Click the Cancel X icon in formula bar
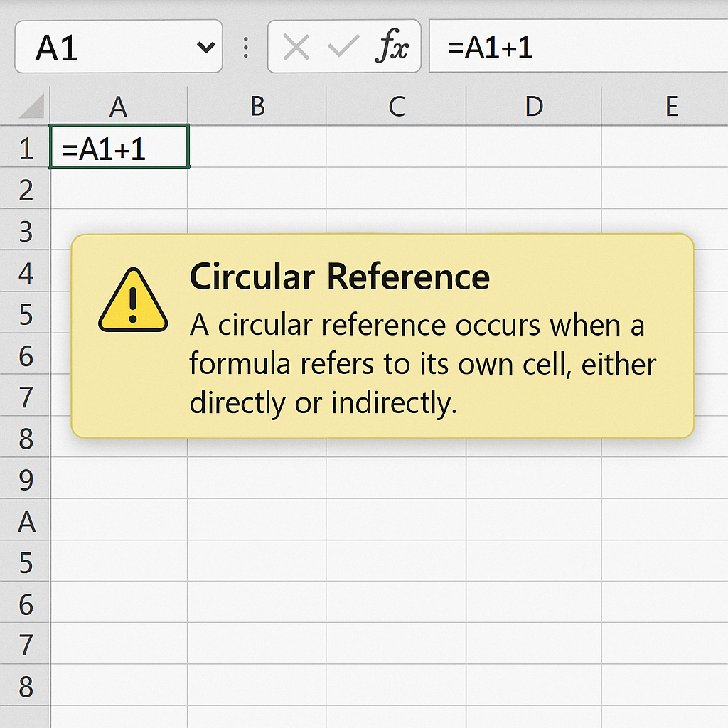 296,48
